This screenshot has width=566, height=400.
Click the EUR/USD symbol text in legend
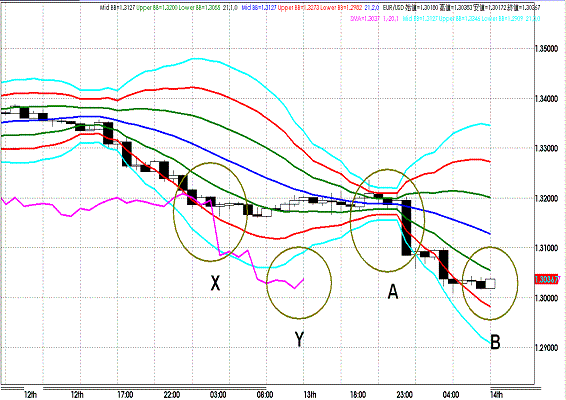coord(393,7)
